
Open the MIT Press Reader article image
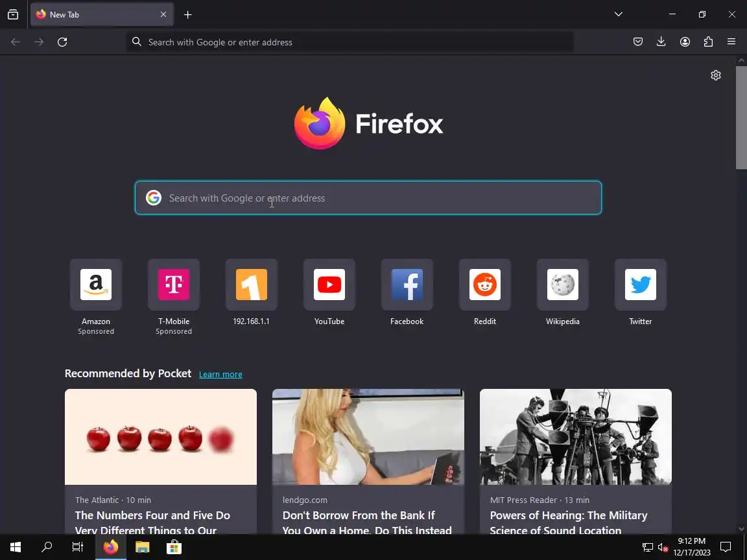click(x=576, y=437)
